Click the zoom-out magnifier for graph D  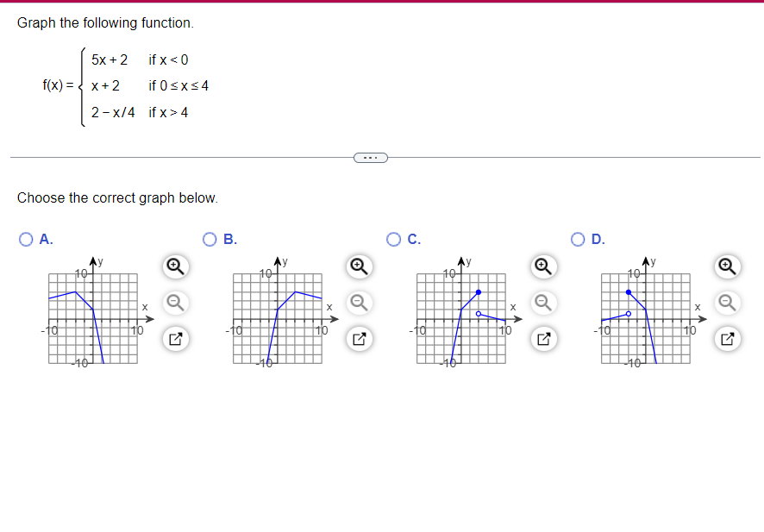click(x=726, y=304)
